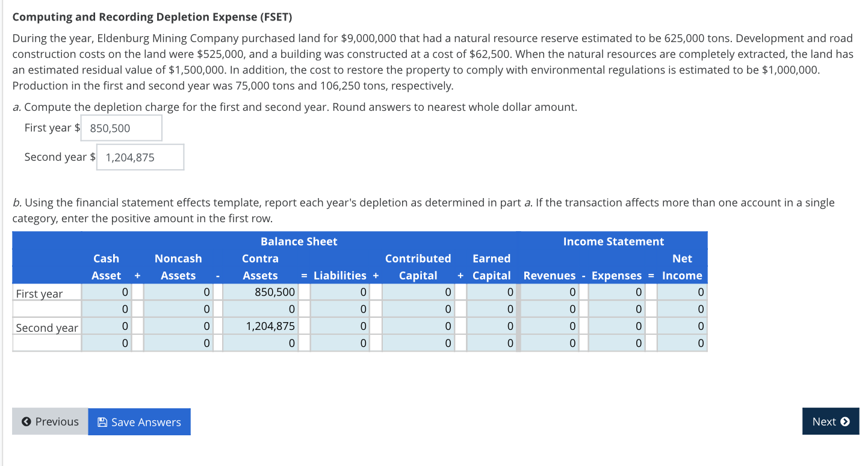Screen dimensions: 868x466
Task: Click the Second year account name field
Action: (x=47, y=328)
